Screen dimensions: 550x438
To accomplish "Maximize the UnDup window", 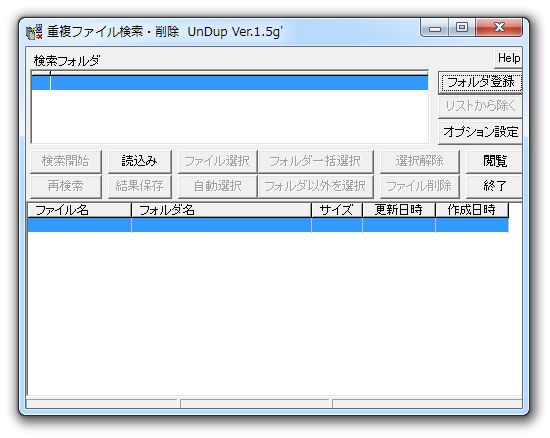I will click(462, 28).
